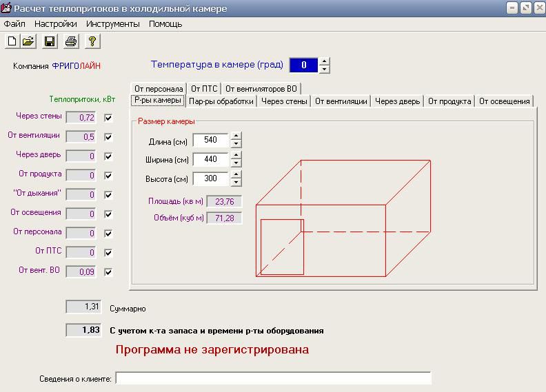The height and width of the screenshot is (392, 546).
Task: Increase Длина value with up arrow
Action: point(236,136)
